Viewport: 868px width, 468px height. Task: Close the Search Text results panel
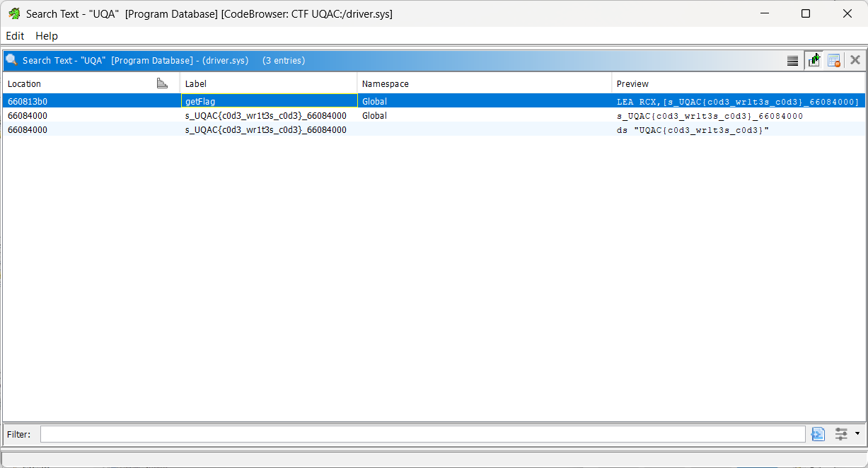tap(855, 60)
